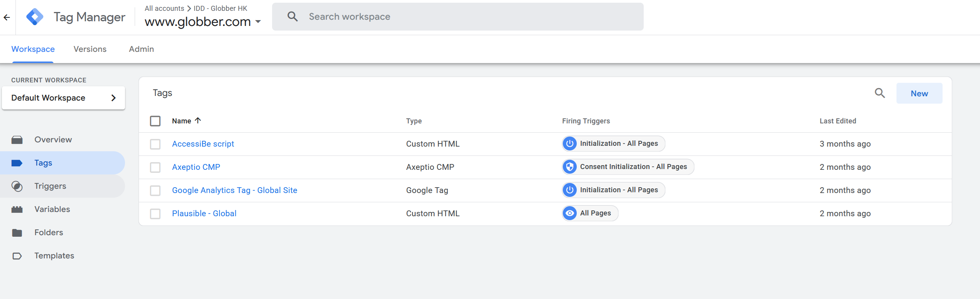Image resolution: width=980 pixels, height=299 pixels.
Task: Open the Plausible - Global tag
Action: pos(204,214)
